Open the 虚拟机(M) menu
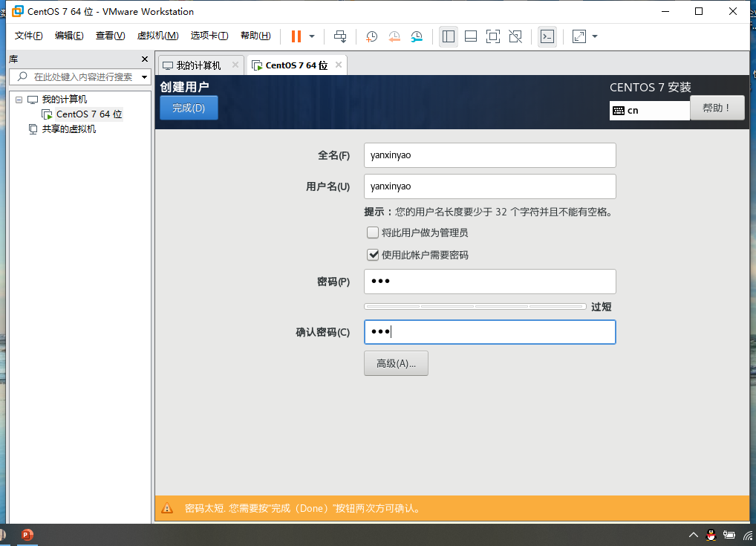 (x=157, y=36)
